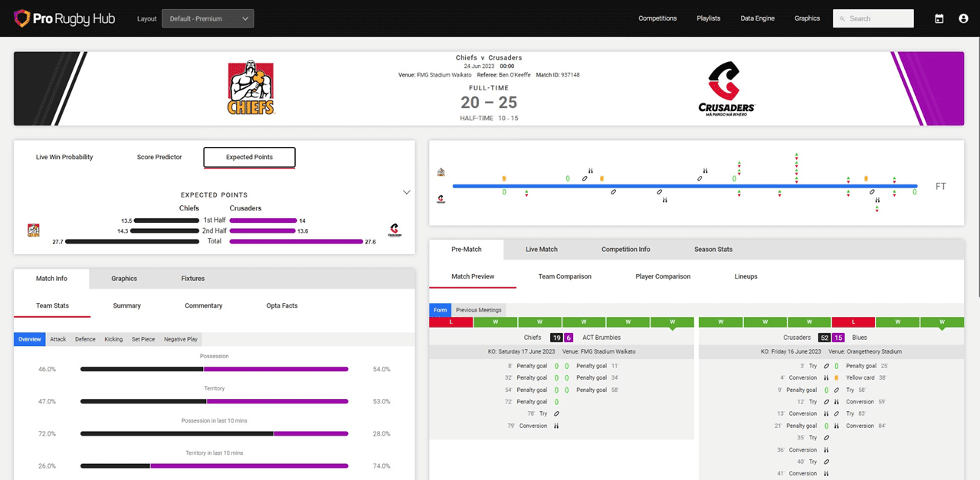Click the Chiefs team crest in banner
The image size is (980, 480).
pos(251,88)
